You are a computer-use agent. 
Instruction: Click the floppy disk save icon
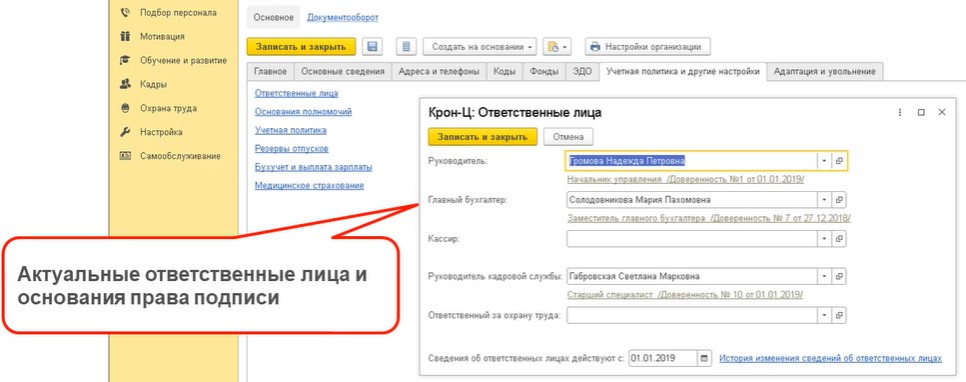pyautogui.click(x=372, y=47)
